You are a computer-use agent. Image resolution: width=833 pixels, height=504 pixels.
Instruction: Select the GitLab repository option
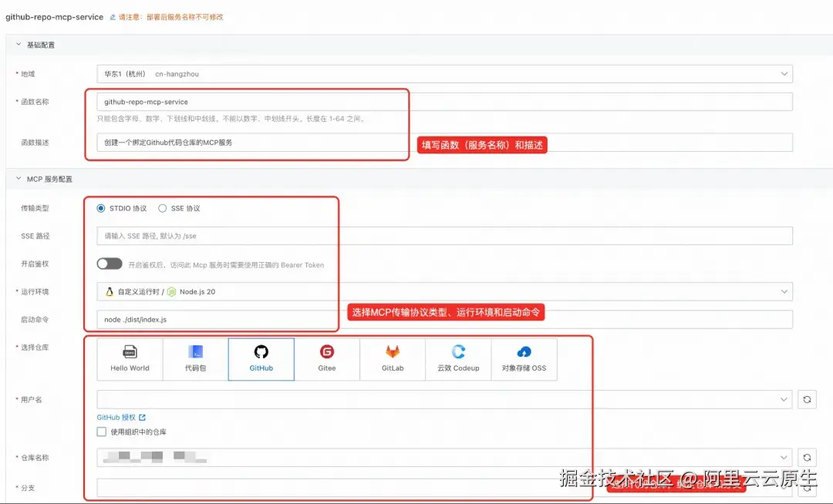tap(393, 359)
